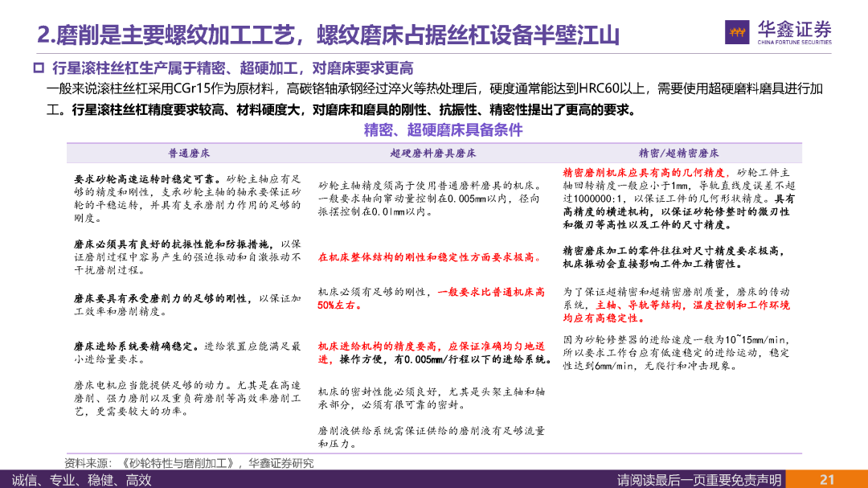Click the paragraph starting 要求砂轮高速运转时稳定可靠

(187, 199)
